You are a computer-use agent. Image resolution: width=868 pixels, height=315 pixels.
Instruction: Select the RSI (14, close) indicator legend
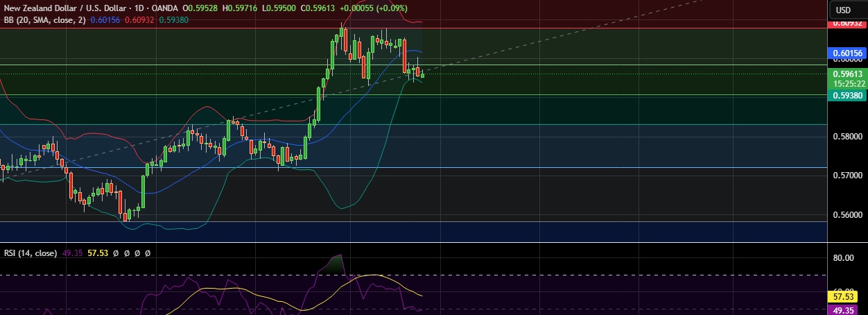30,254
